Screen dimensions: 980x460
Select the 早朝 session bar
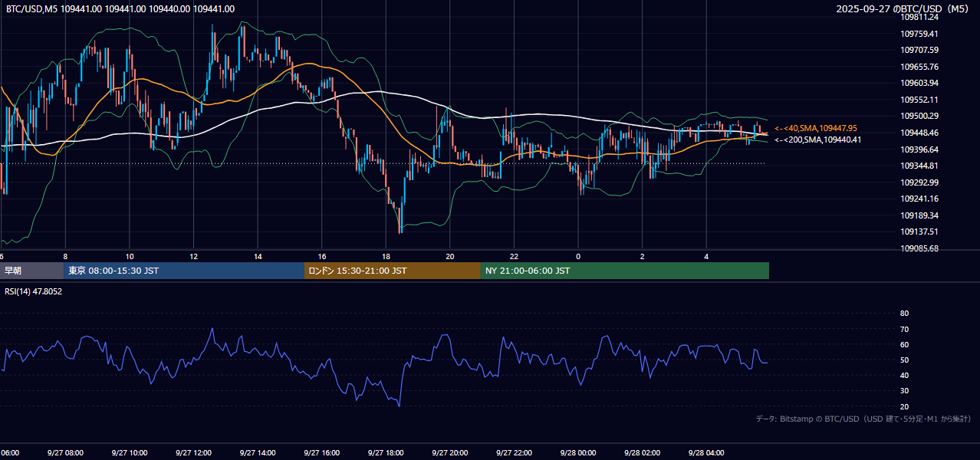pos(32,271)
